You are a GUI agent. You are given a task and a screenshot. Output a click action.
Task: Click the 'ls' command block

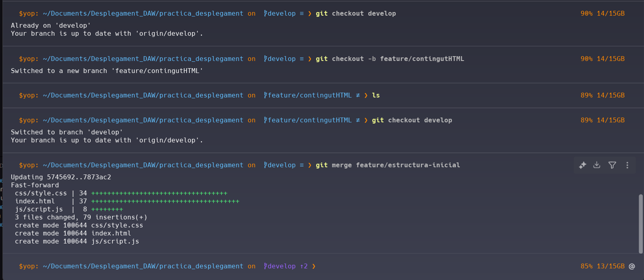tap(376, 95)
